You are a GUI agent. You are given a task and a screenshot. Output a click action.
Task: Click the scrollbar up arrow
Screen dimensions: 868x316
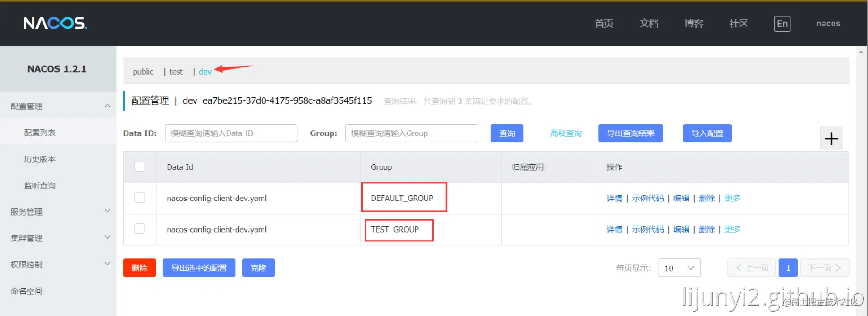coord(861,52)
